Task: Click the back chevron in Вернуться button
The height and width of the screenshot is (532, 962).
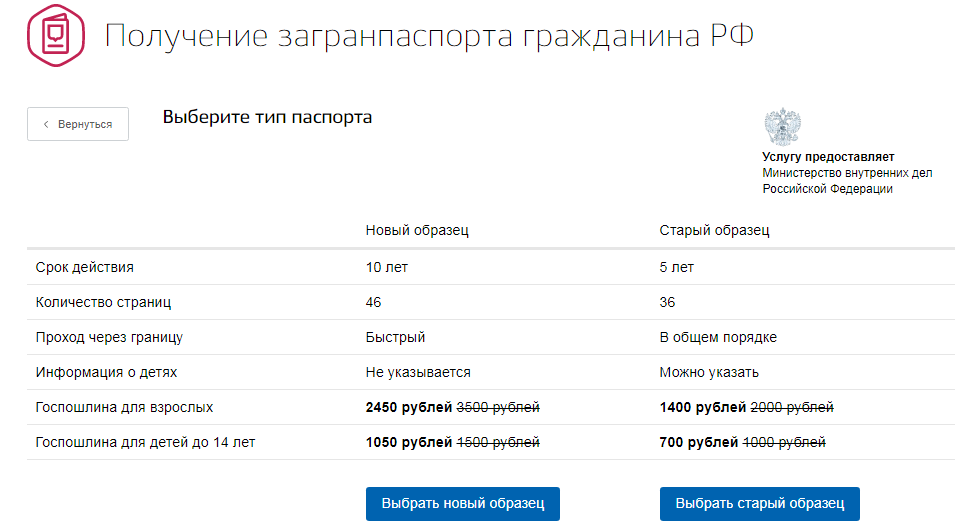Action: [x=46, y=124]
